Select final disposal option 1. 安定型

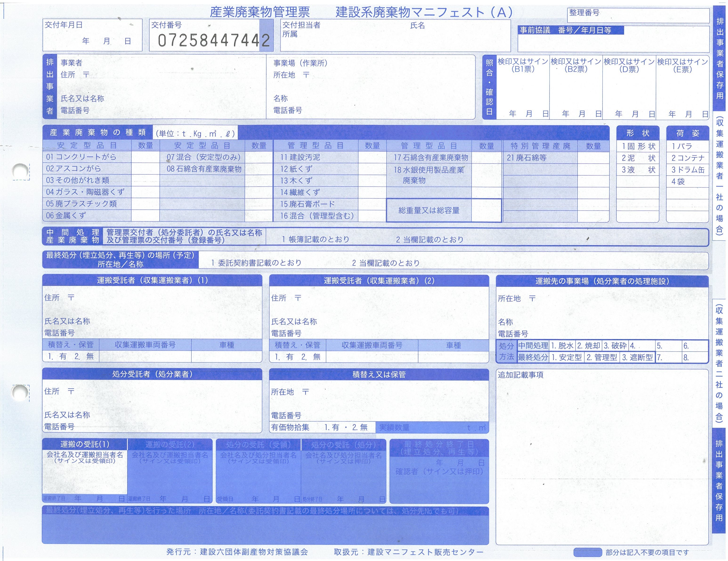567,357
